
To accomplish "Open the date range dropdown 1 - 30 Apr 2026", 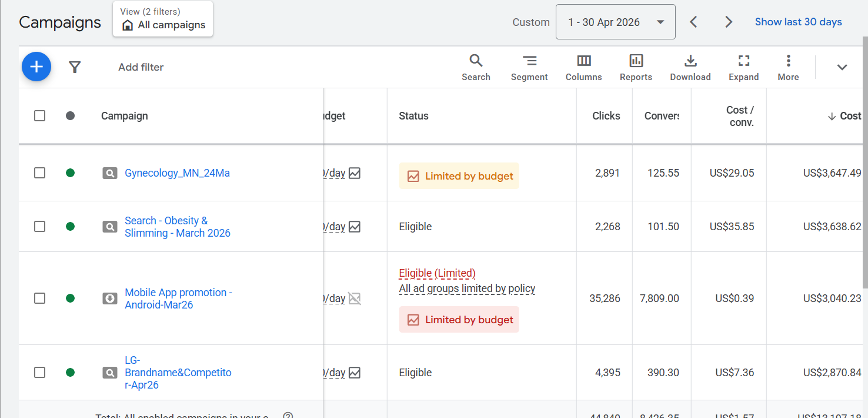I will pyautogui.click(x=616, y=22).
